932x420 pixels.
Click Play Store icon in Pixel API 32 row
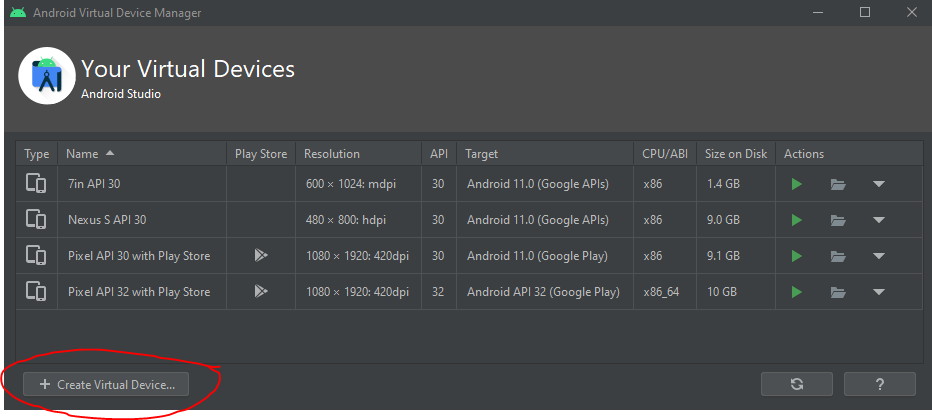coord(261,291)
